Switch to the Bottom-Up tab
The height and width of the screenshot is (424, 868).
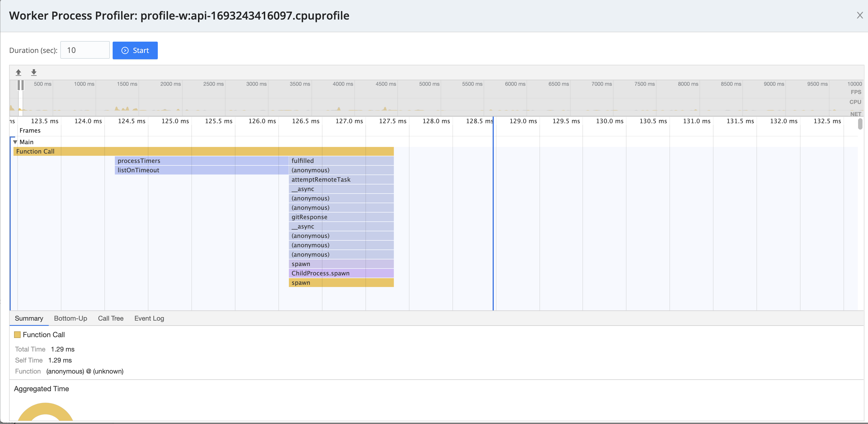coord(70,318)
